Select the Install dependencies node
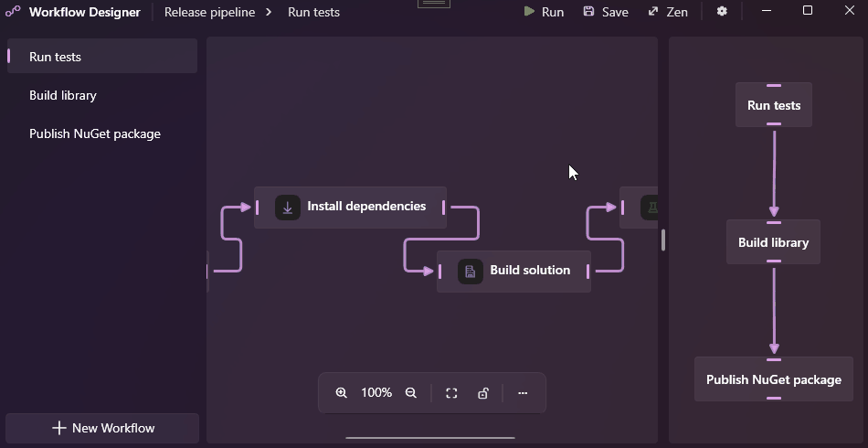This screenshot has height=448, width=868. pos(351,208)
